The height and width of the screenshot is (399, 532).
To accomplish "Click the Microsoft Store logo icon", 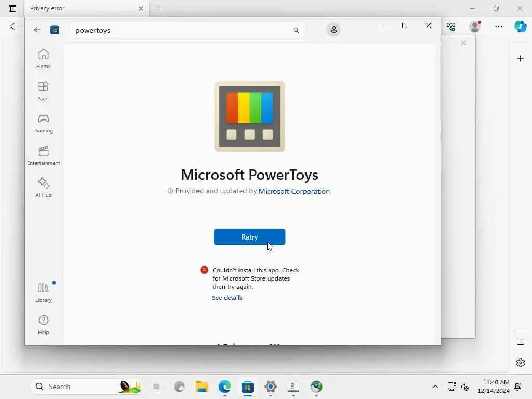I will pyautogui.click(x=55, y=30).
